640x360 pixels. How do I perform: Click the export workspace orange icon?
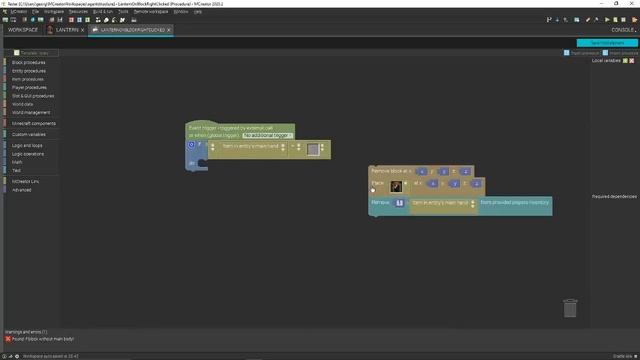click(x=634, y=20)
